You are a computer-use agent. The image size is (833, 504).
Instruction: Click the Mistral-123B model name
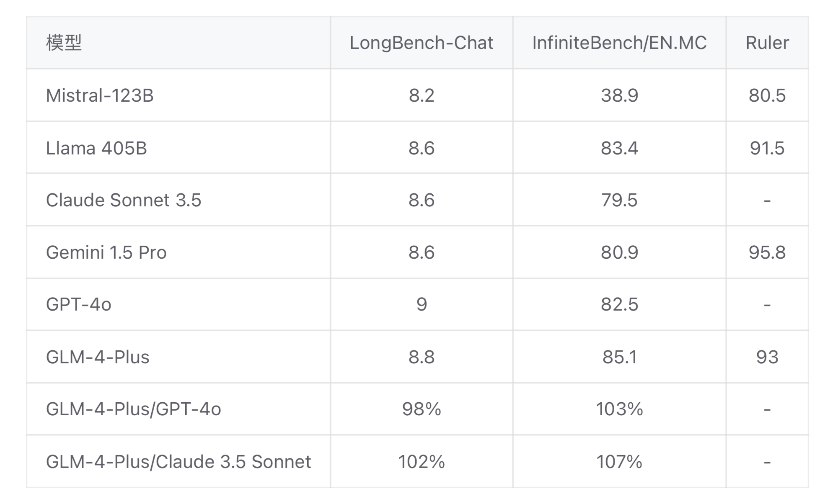(100, 95)
